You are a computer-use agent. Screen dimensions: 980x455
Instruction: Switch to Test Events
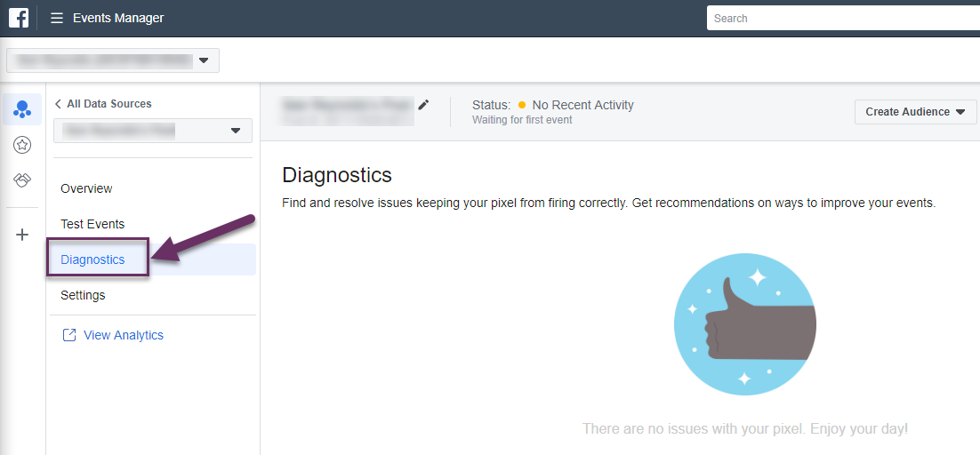92,224
